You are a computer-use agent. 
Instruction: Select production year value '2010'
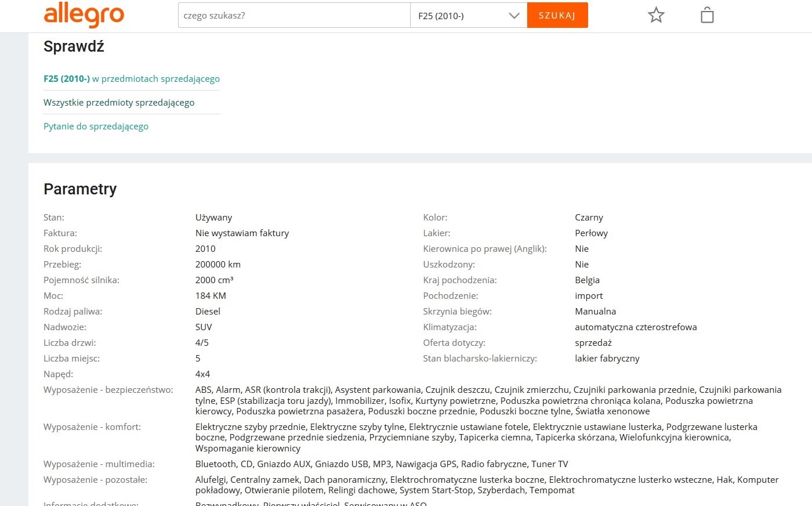(205, 249)
